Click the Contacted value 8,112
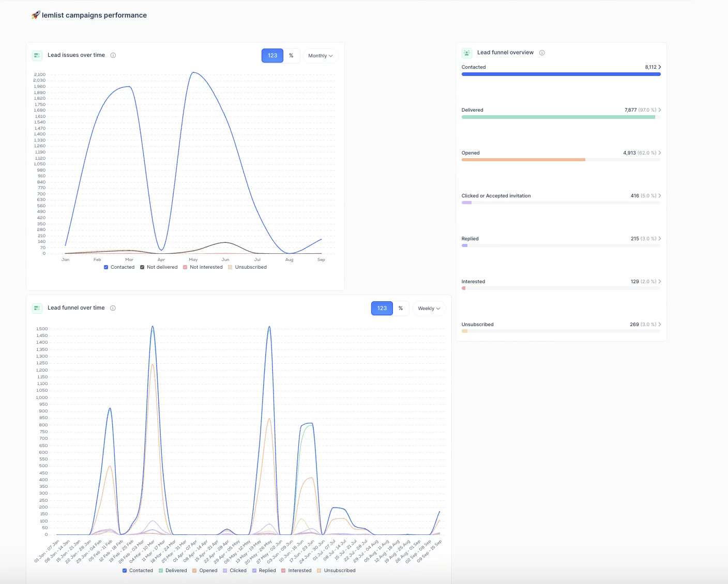 [x=650, y=67]
